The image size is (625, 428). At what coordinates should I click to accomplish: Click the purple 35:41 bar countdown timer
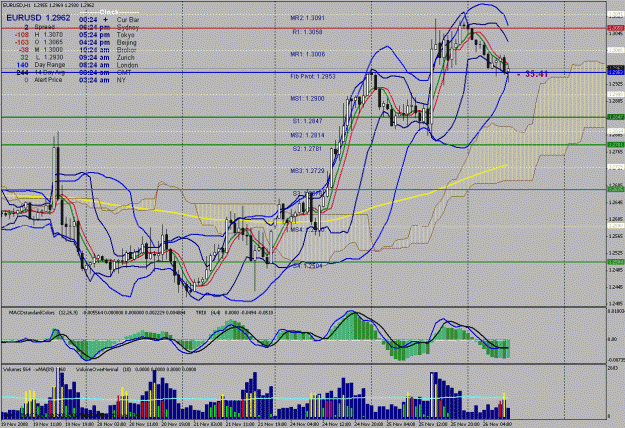[533, 74]
